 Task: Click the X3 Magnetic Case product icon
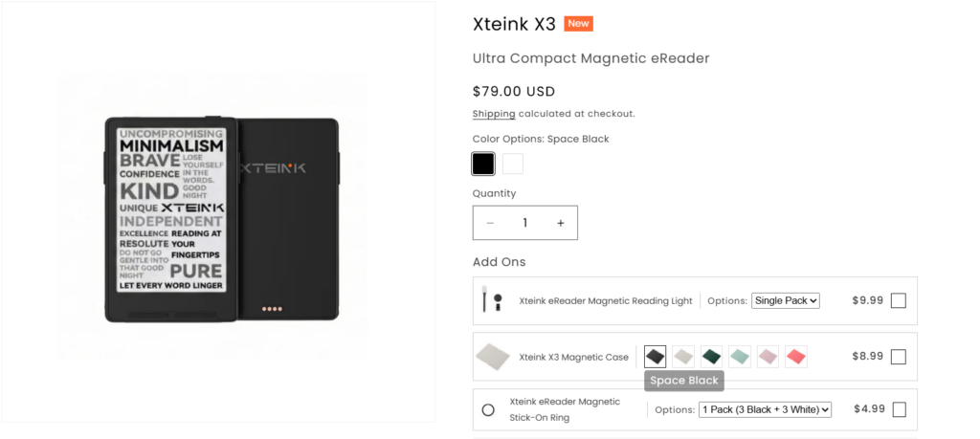pos(492,357)
